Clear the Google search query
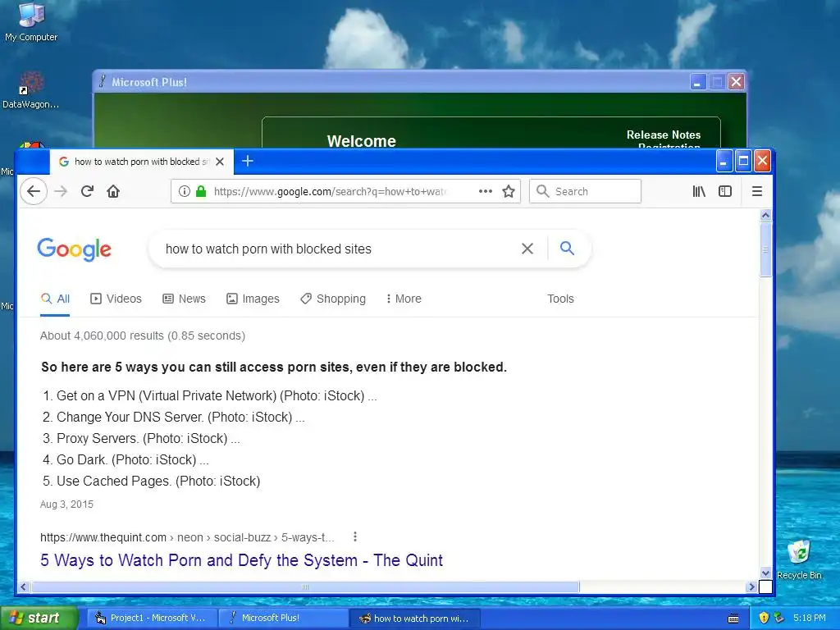 (x=527, y=249)
